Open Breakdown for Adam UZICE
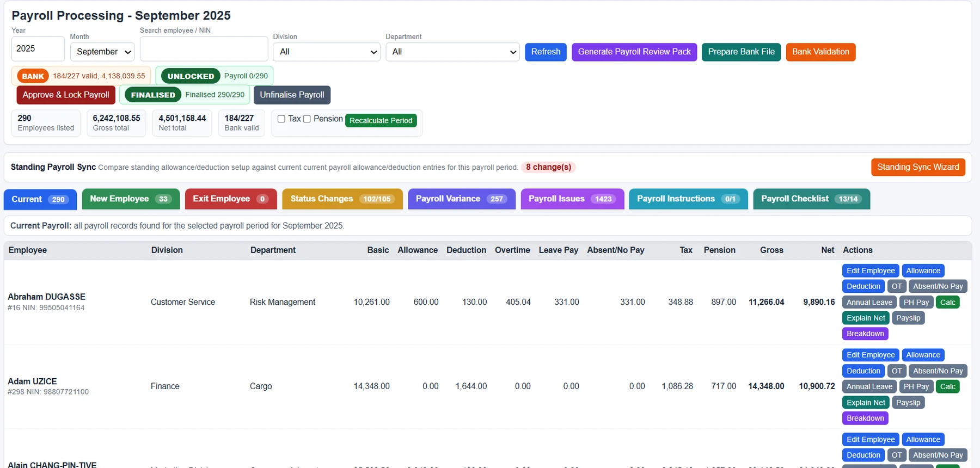The image size is (980, 468). point(865,418)
